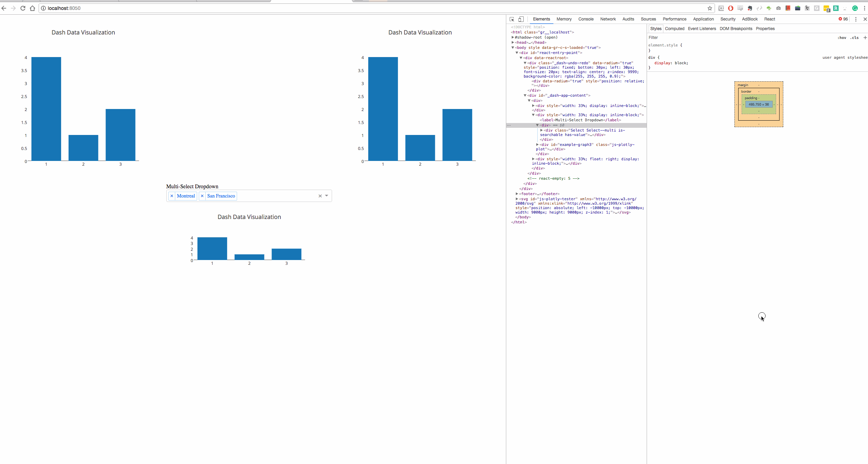The width and height of the screenshot is (868, 464).
Task: Click the browser back arrow
Action: [4, 8]
